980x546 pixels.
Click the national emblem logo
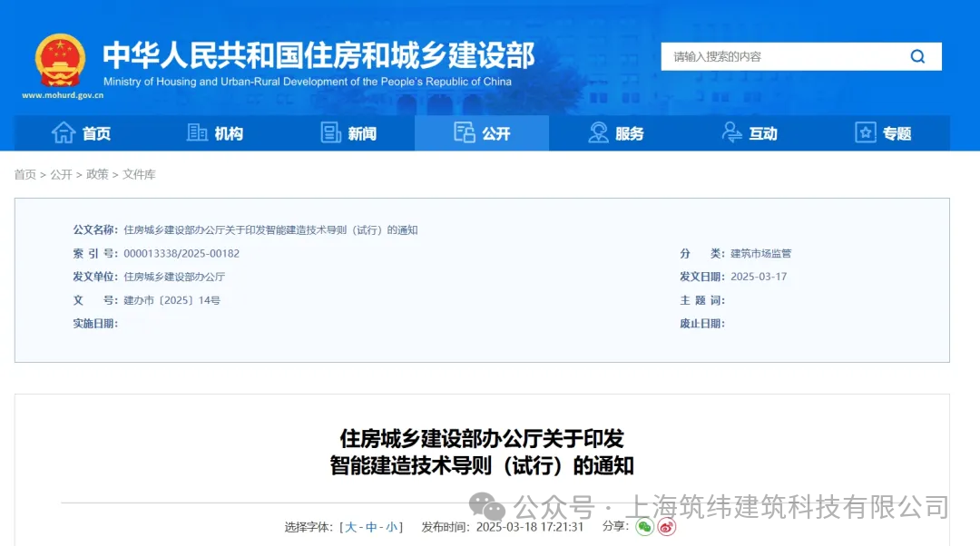(60, 61)
